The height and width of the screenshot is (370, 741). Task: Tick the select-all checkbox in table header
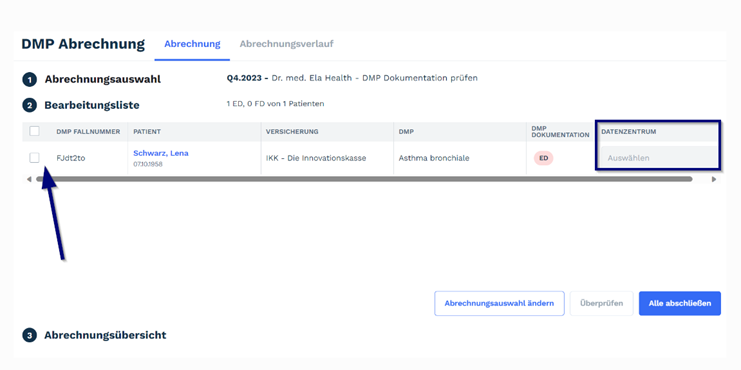click(34, 131)
